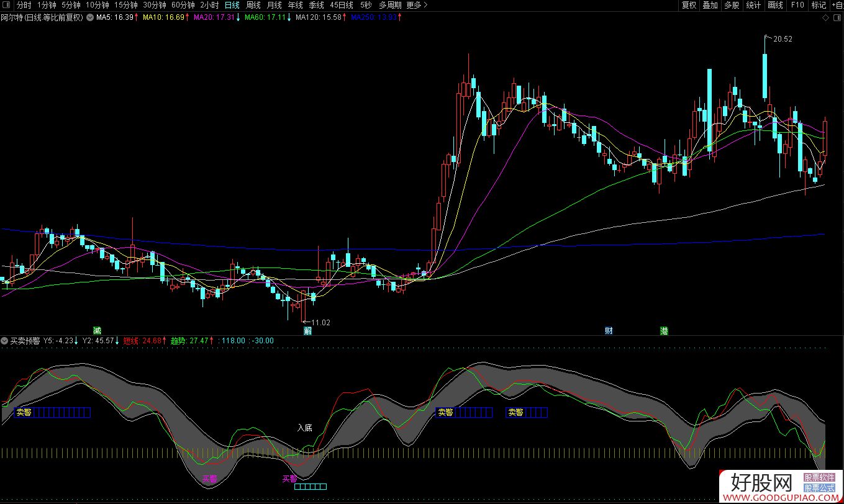Open main chart indicator dropdown beside 阿尔特
The image size is (844, 504).
[x=90, y=18]
